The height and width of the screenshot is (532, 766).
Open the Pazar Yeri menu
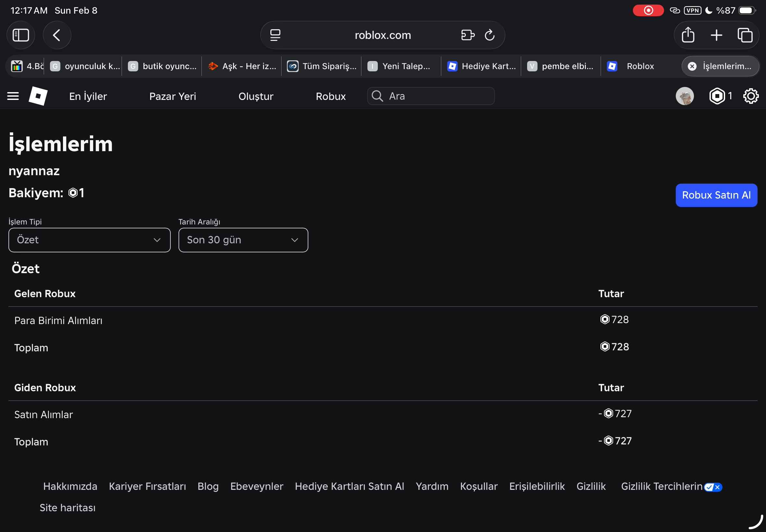[173, 96]
